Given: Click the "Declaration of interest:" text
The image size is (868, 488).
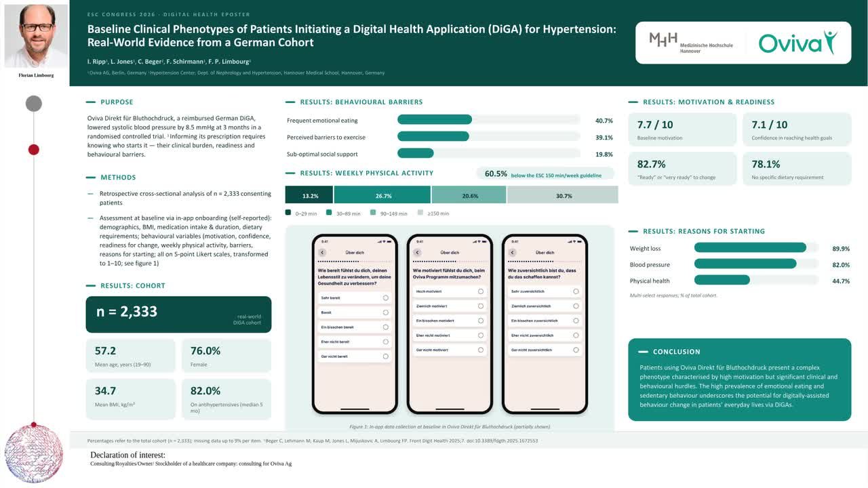Looking at the screenshot, I should tap(127, 455).
